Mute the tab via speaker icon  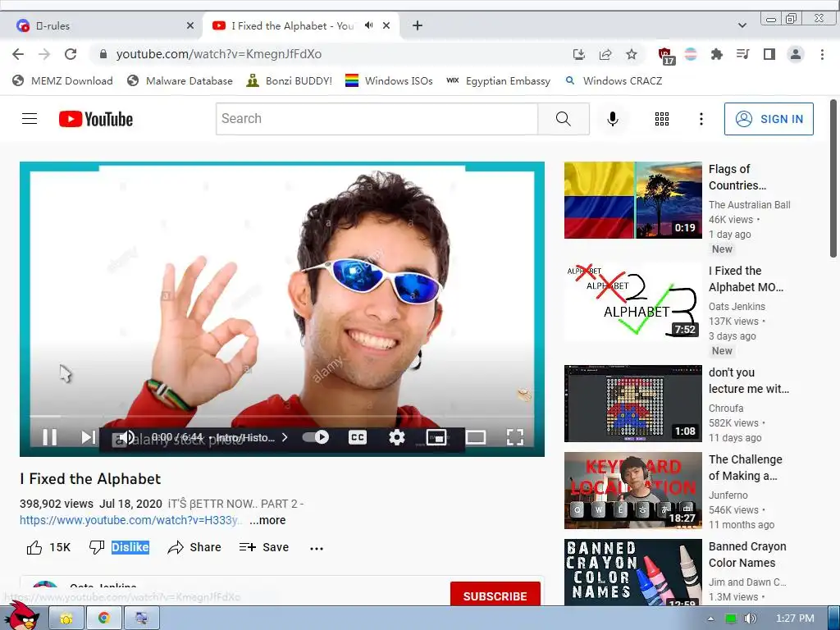[368, 25]
